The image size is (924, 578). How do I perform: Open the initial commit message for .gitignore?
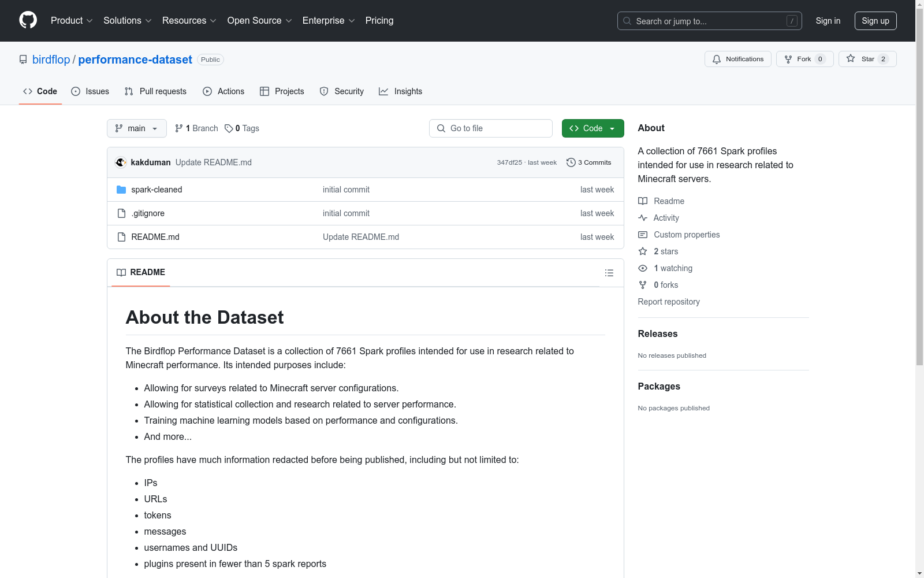pyautogui.click(x=346, y=213)
